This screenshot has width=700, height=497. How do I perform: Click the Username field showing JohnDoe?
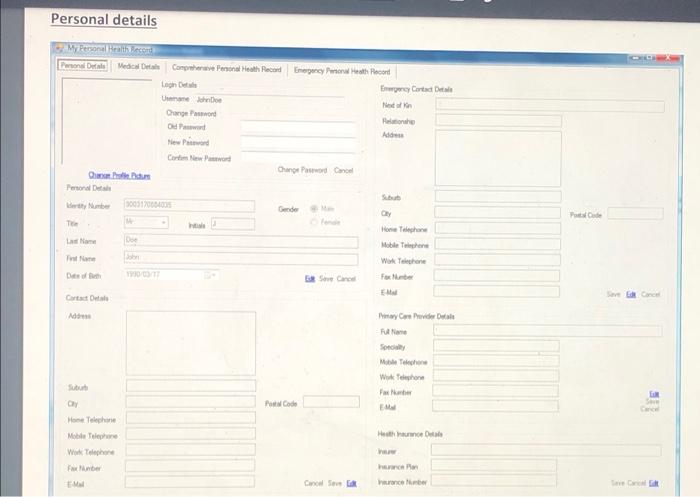[270, 100]
